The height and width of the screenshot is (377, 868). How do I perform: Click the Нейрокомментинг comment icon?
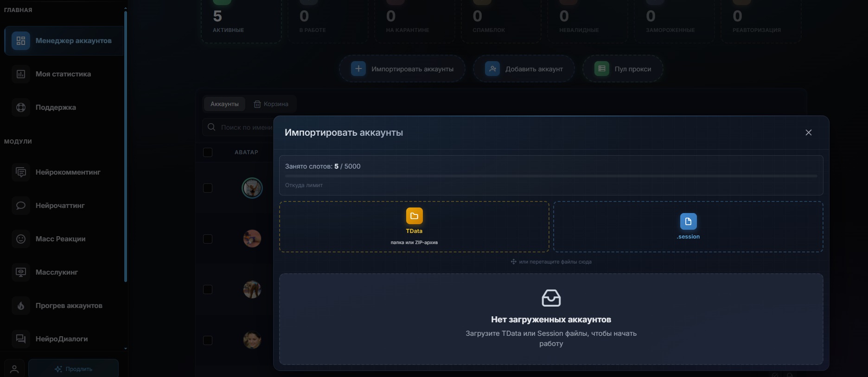coord(21,172)
